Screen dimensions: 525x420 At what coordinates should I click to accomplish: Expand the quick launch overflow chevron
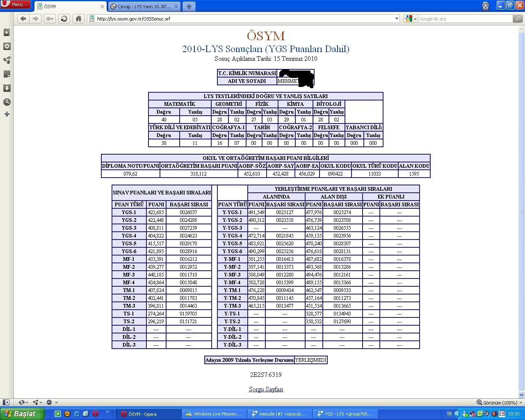[107, 412]
